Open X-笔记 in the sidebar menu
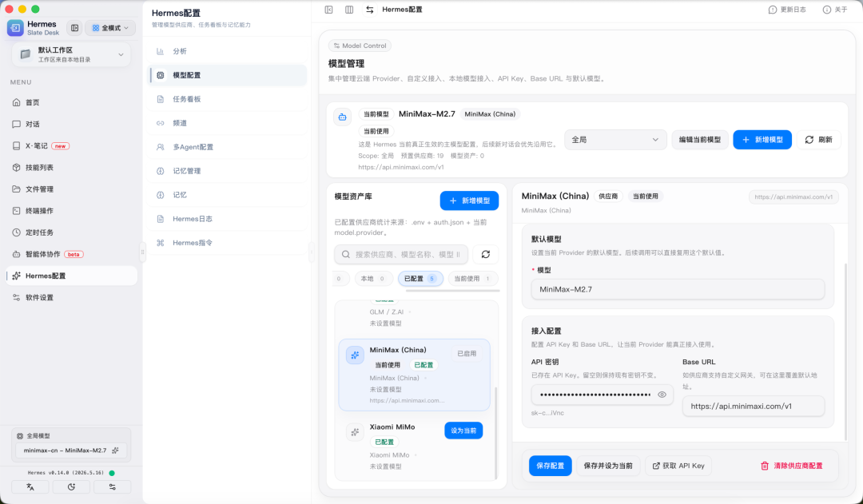 (71, 146)
